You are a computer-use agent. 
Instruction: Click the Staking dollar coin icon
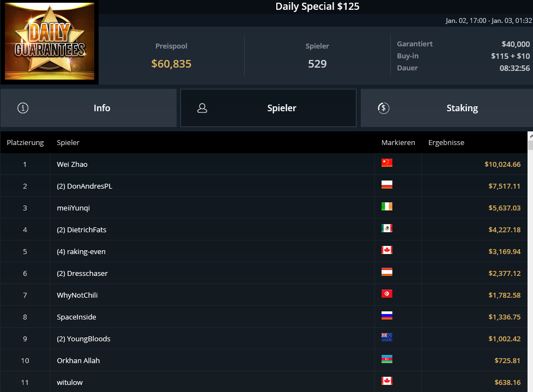(x=384, y=108)
